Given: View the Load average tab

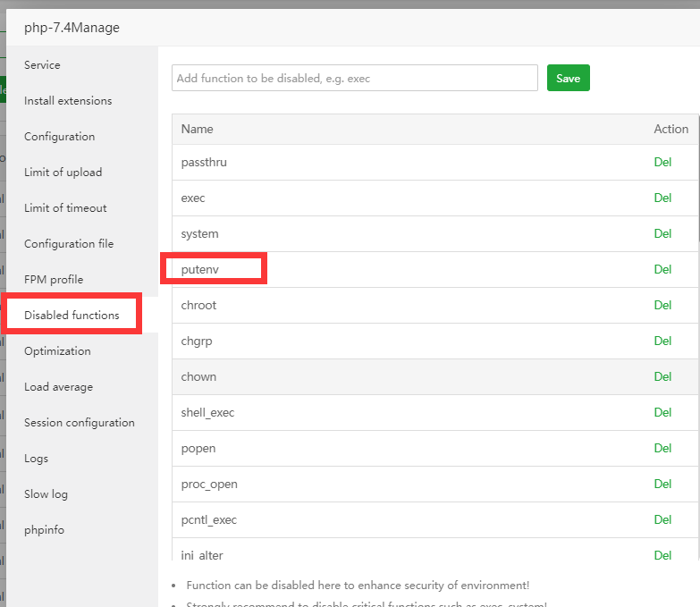Looking at the screenshot, I should click(58, 387).
